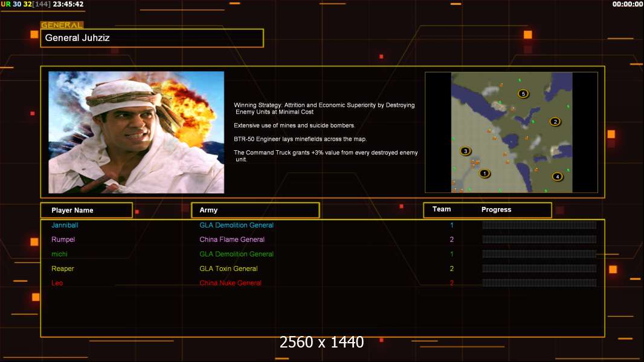Choose start position marker 5 on minimap
644x362 pixels.
click(x=523, y=94)
